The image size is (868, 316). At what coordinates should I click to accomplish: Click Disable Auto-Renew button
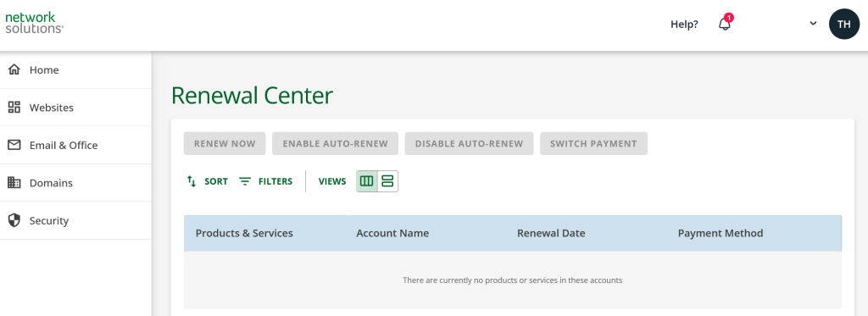tap(470, 143)
